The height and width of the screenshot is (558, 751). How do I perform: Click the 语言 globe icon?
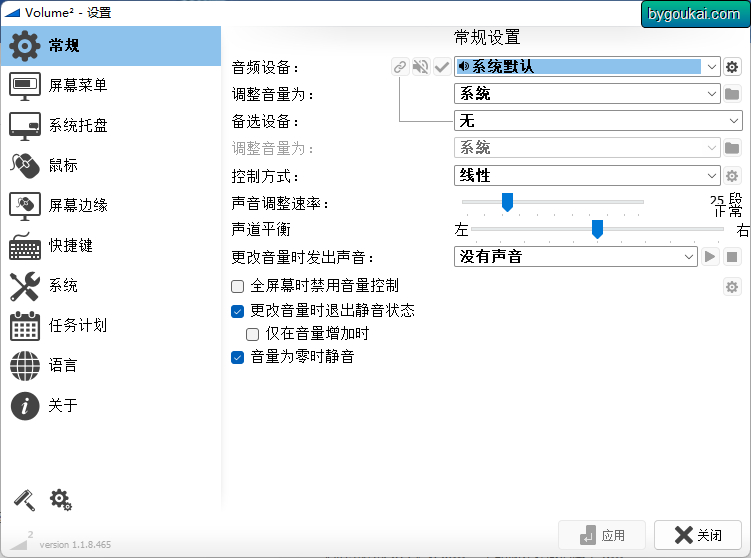click(24, 366)
